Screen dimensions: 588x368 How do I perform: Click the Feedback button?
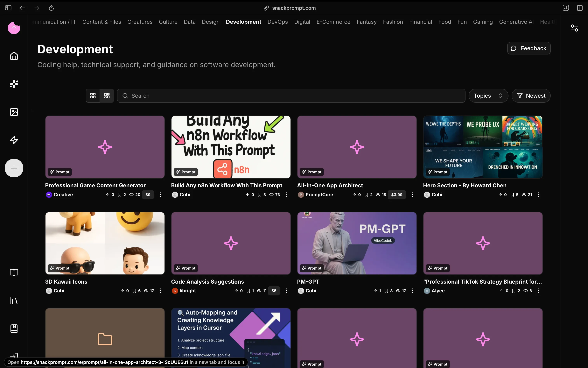(529, 48)
